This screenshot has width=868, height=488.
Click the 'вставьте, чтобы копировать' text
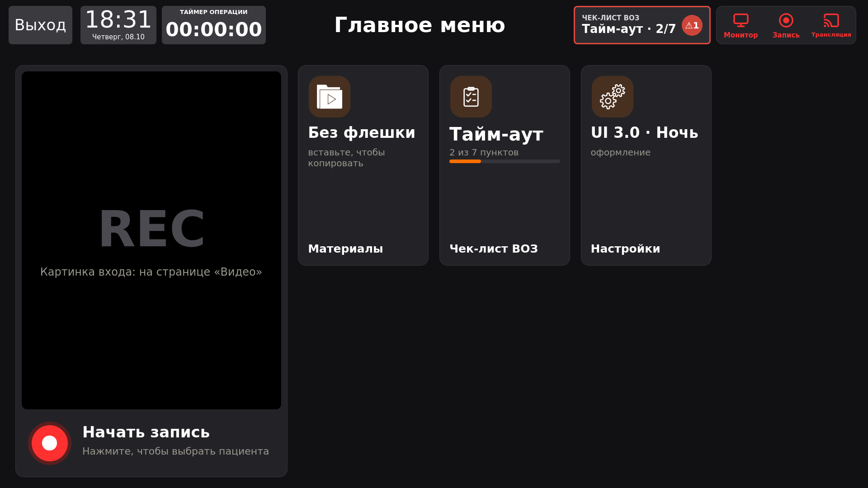point(347,158)
